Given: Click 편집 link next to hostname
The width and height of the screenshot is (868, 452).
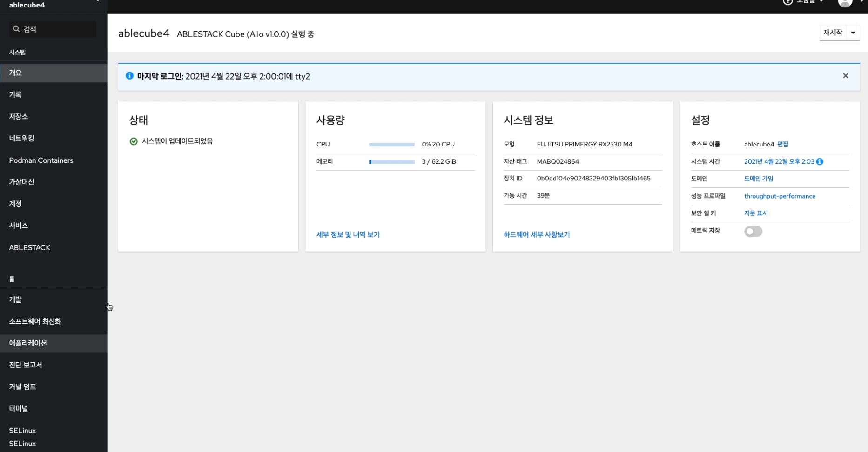Looking at the screenshot, I should tap(783, 144).
